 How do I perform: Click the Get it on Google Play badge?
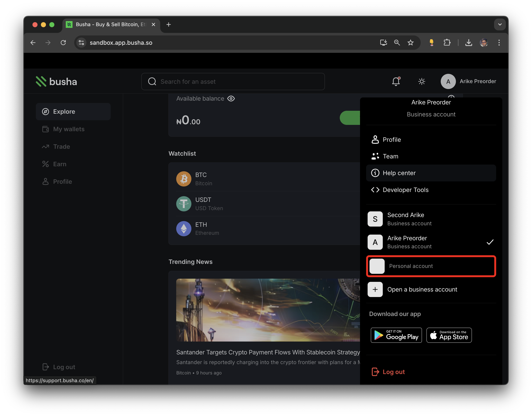tap(396, 335)
